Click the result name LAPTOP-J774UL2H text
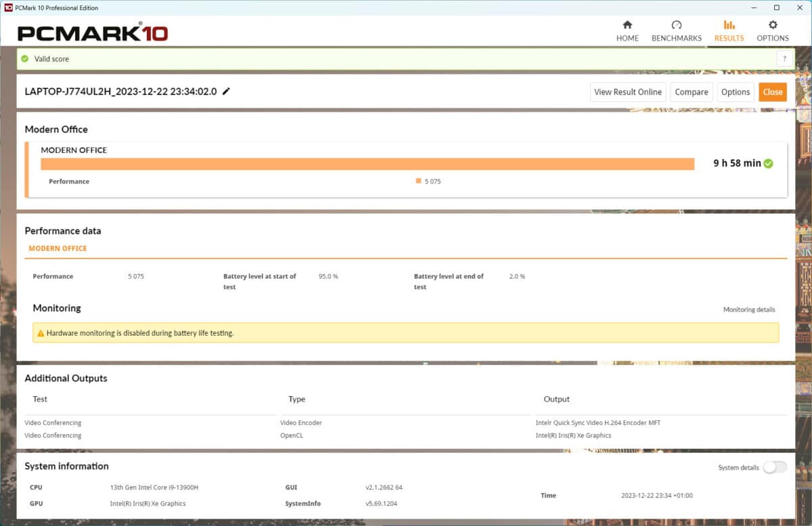The height and width of the screenshot is (526, 812). [x=120, y=91]
